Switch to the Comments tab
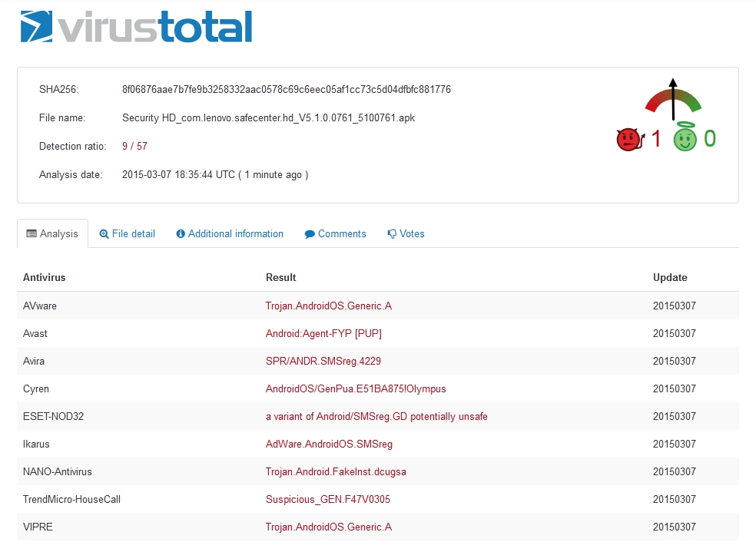 click(x=336, y=233)
